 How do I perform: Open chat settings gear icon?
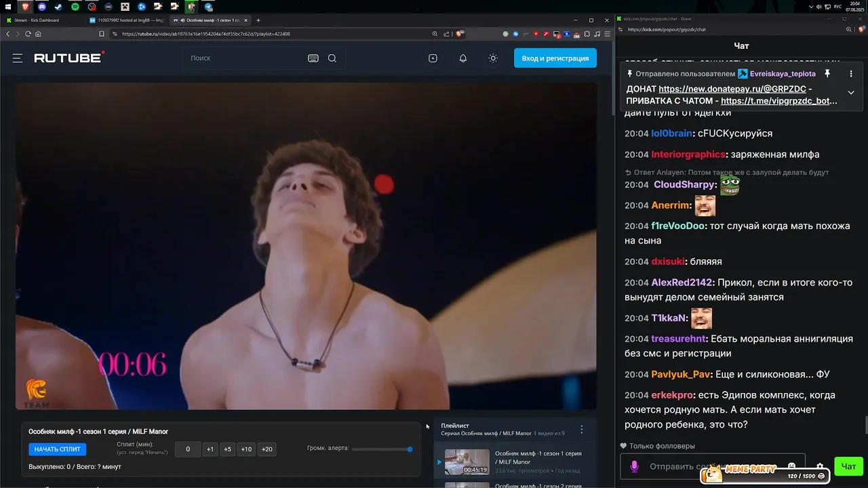click(820, 466)
